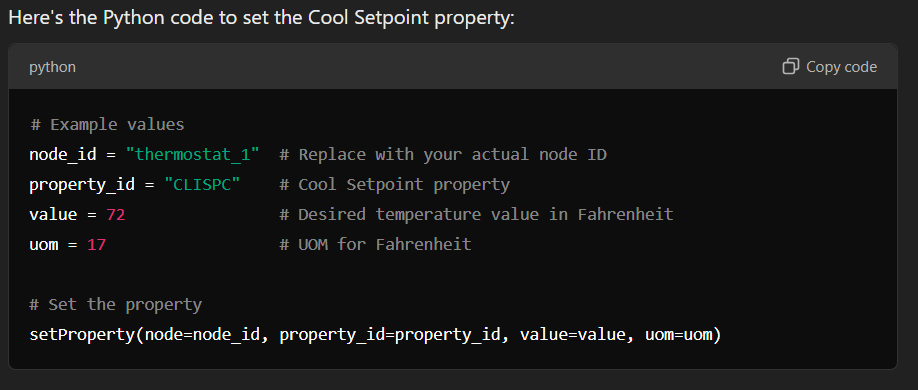
Task: Click the '# Set the property' comment
Action: 116,305
